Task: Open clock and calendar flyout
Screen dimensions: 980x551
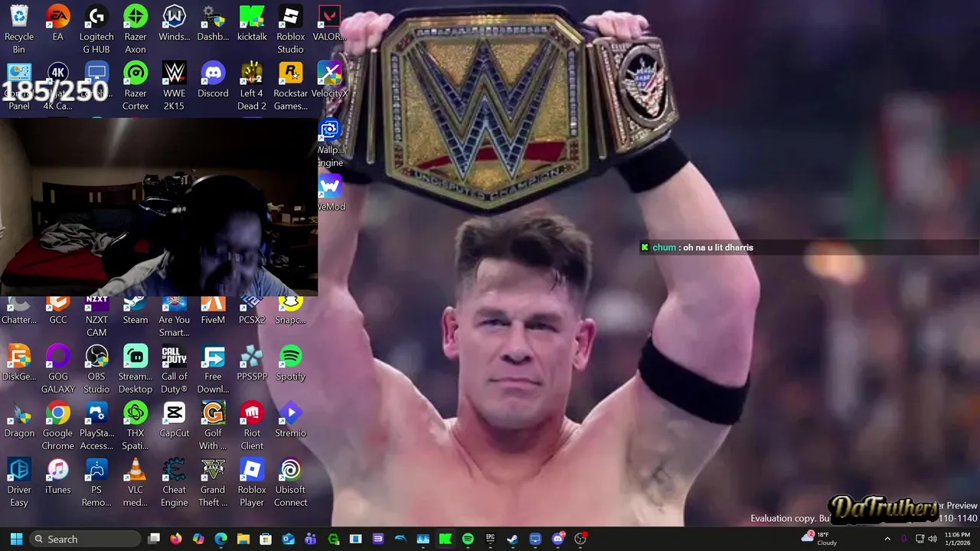Action: [957, 539]
